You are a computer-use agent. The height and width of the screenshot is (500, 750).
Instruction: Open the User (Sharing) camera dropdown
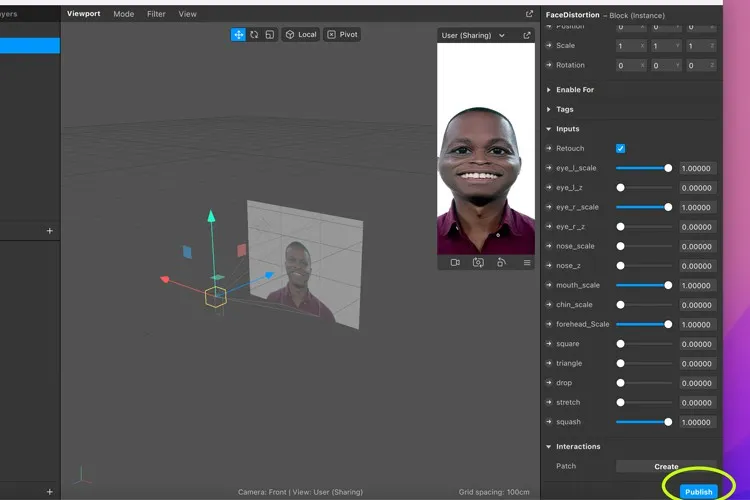pos(473,35)
